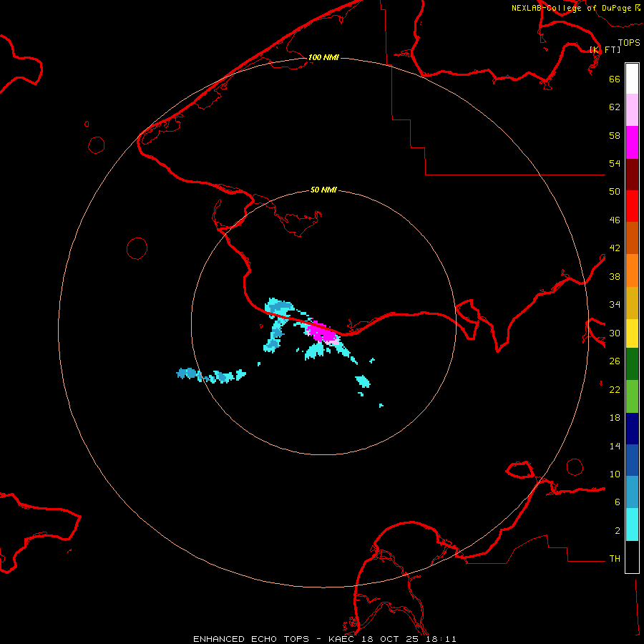Click the "KAEC" station identifier in the caption
This screenshot has width=644, height=644.
coord(341,639)
